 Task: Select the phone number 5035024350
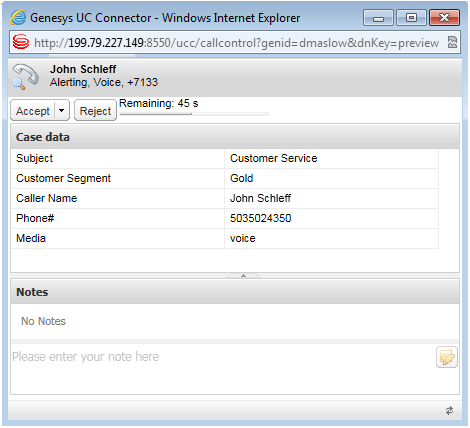(x=261, y=218)
